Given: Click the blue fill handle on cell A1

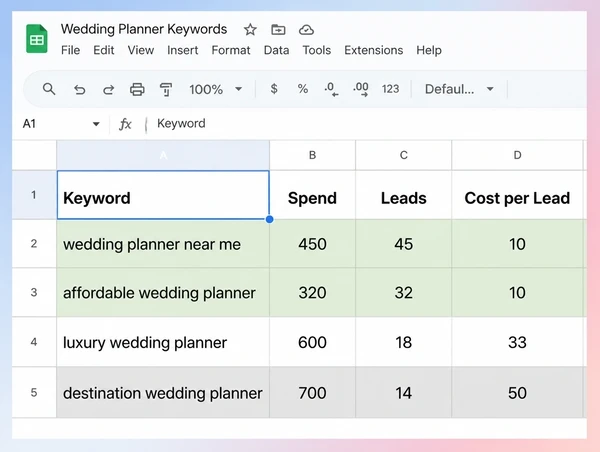Looking at the screenshot, I should coord(269,219).
